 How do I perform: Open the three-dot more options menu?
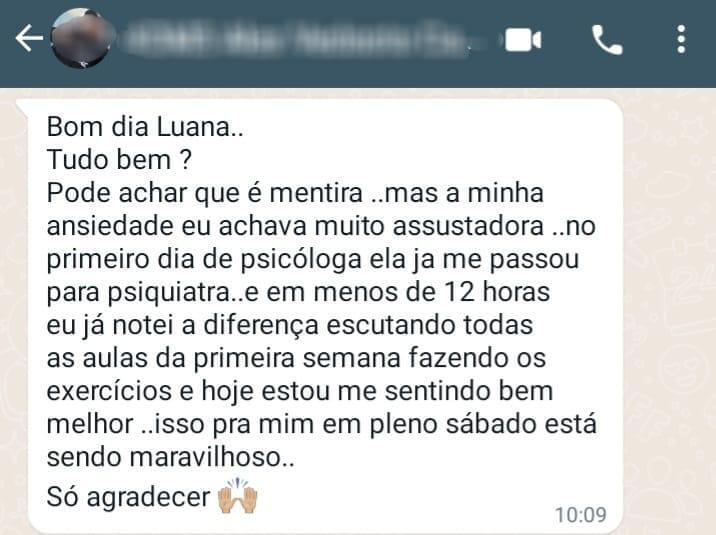[681, 40]
